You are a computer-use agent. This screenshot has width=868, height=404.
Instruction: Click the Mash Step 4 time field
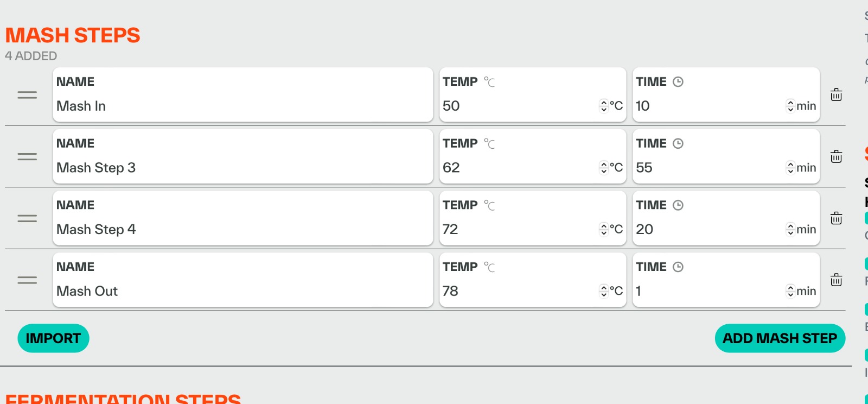(708, 230)
